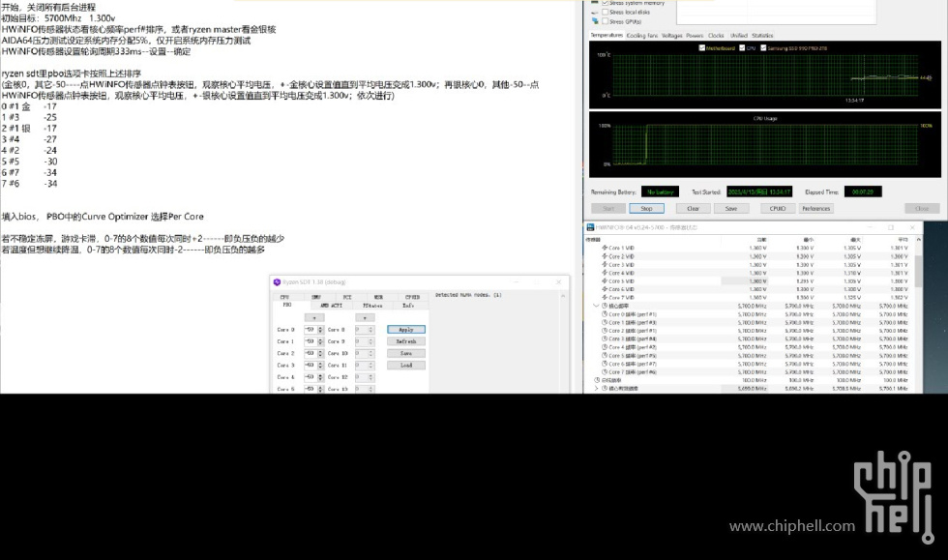Open Preferences in stability test
Image resolution: width=948 pixels, height=560 pixels.
[x=816, y=209]
